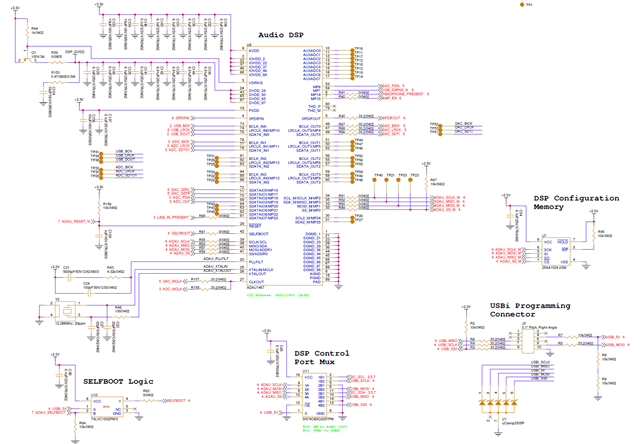Click the TP1 test point dot
Image resolution: width=640 pixels, height=444 pixels.
[x=522, y=4]
